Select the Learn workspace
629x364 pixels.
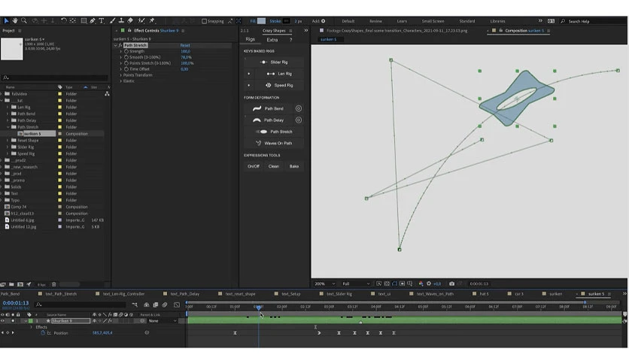402,21
